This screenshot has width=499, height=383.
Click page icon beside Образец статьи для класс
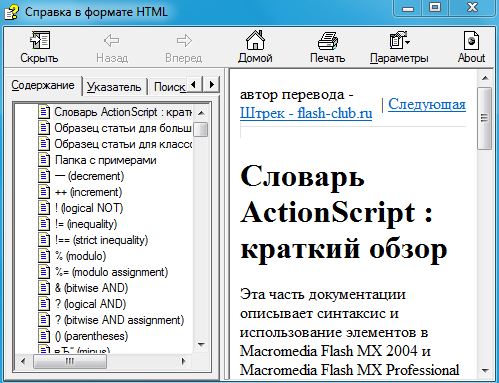tap(44, 144)
